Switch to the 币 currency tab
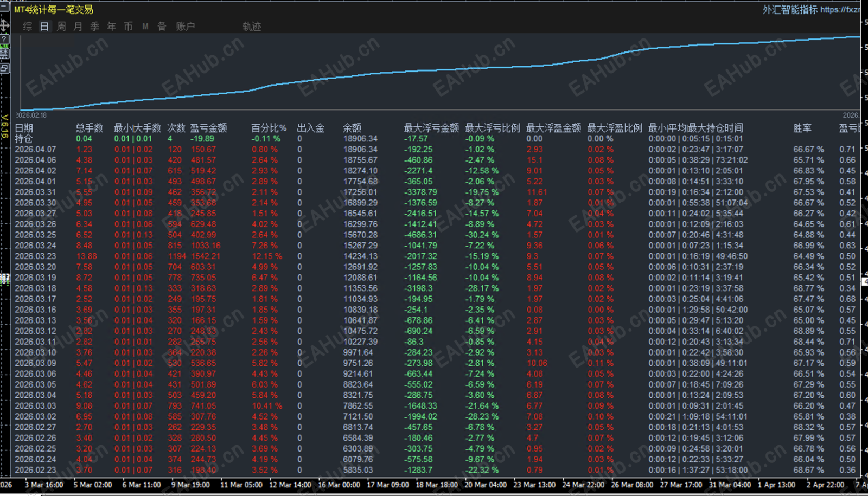The image size is (868, 496). pos(128,27)
